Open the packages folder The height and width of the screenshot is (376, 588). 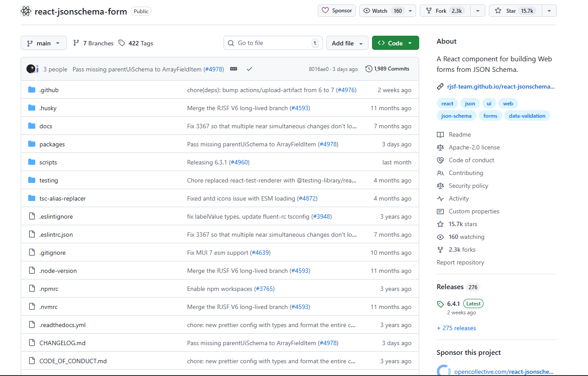pos(52,144)
